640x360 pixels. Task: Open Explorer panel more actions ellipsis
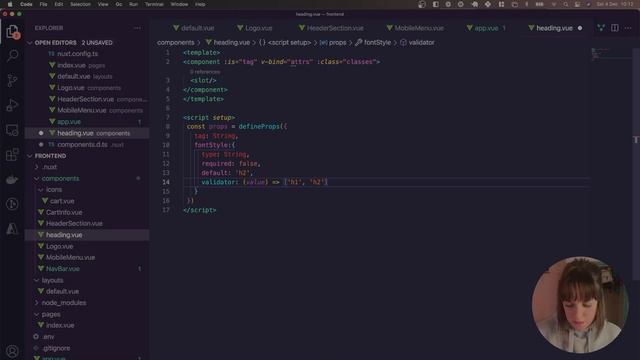[x=138, y=28]
